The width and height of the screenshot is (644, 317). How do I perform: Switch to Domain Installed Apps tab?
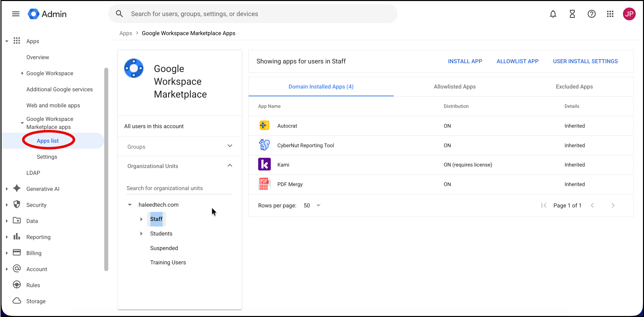pyautogui.click(x=321, y=87)
